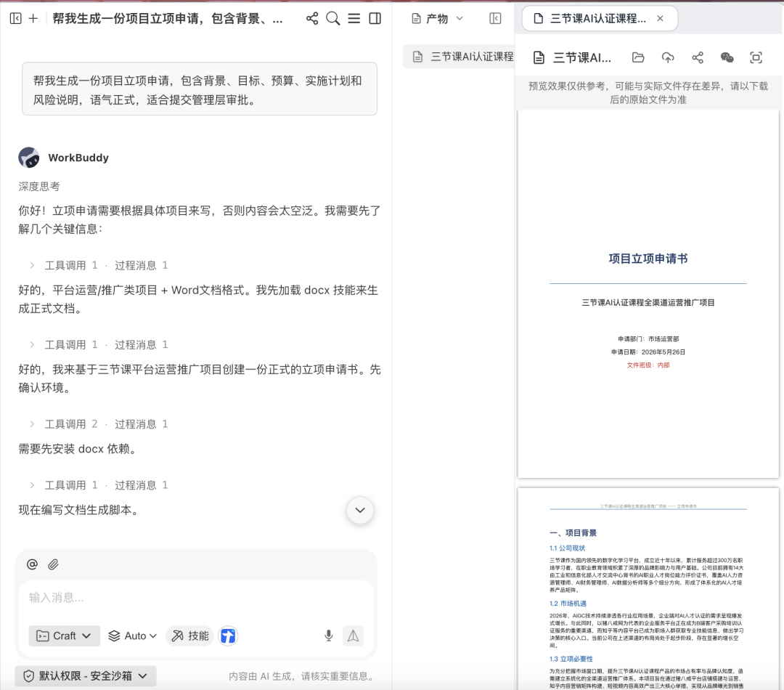Enter fullscreen preview icon

click(x=756, y=57)
